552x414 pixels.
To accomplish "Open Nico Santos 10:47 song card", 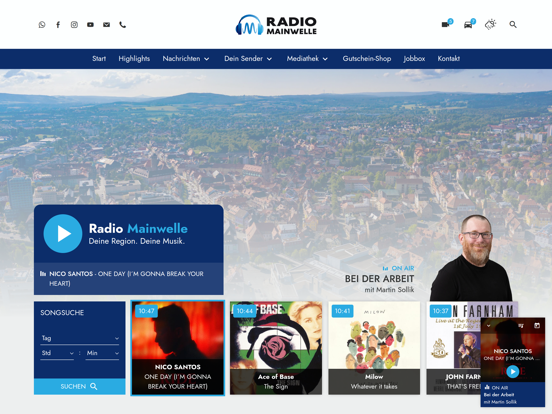I will pos(177,348).
